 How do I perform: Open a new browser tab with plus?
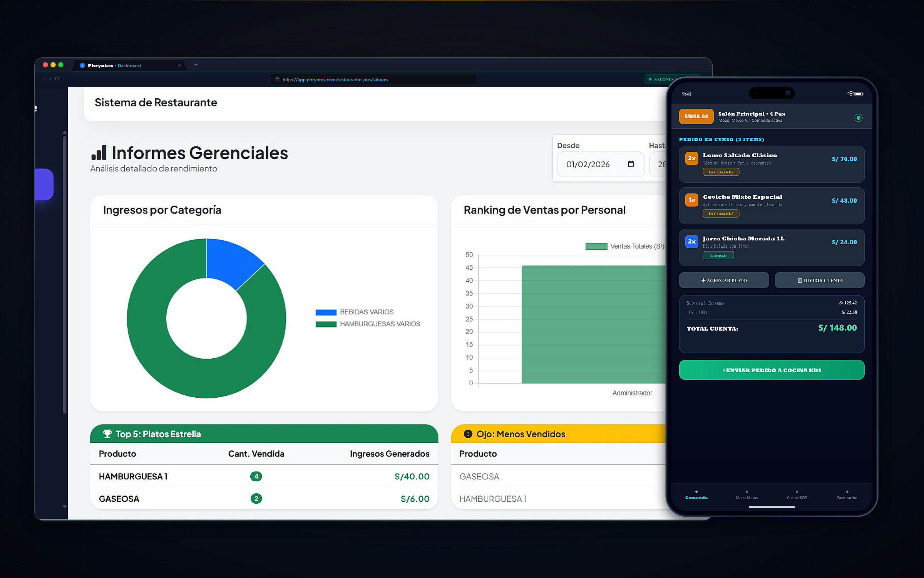pos(196,65)
